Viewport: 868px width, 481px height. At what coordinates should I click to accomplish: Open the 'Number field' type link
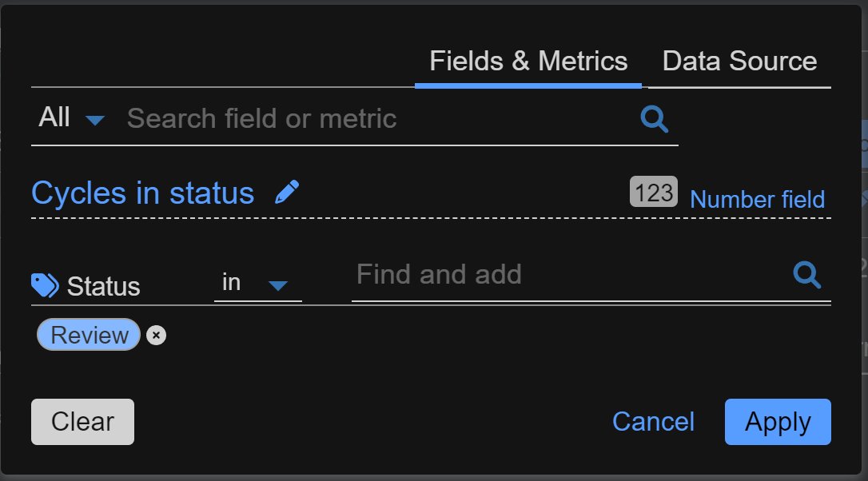click(x=757, y=199)
